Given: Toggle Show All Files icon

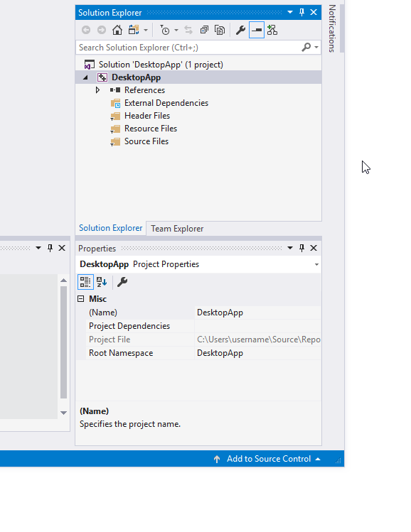Looking at the screenshot, I should click(220, 31).
